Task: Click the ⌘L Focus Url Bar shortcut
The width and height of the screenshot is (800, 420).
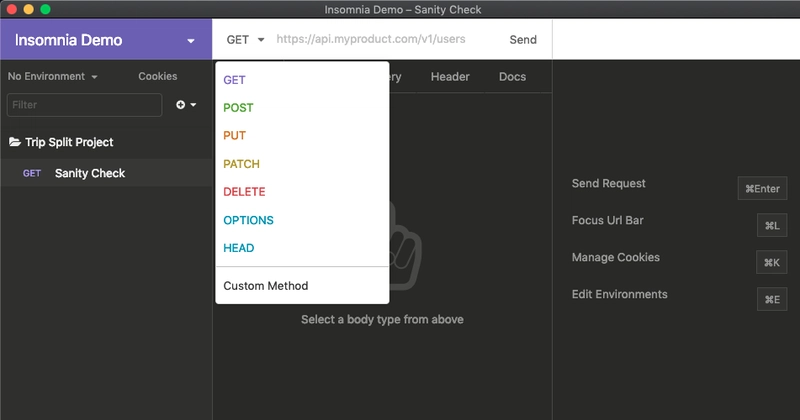Action: 772,226
